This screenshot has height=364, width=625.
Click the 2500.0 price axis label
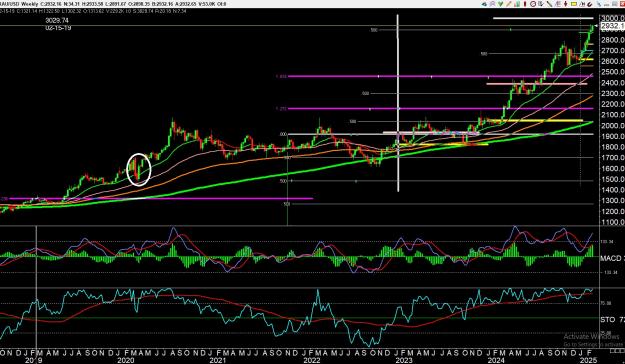[613, 72]
